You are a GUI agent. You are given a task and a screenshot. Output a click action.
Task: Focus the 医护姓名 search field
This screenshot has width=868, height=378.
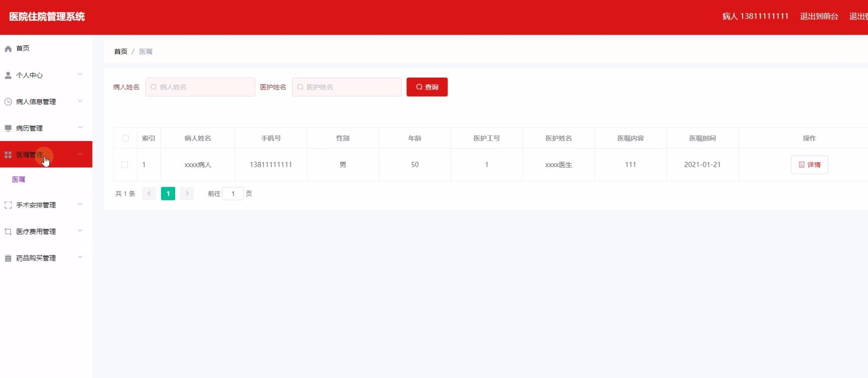pos(347,87)
